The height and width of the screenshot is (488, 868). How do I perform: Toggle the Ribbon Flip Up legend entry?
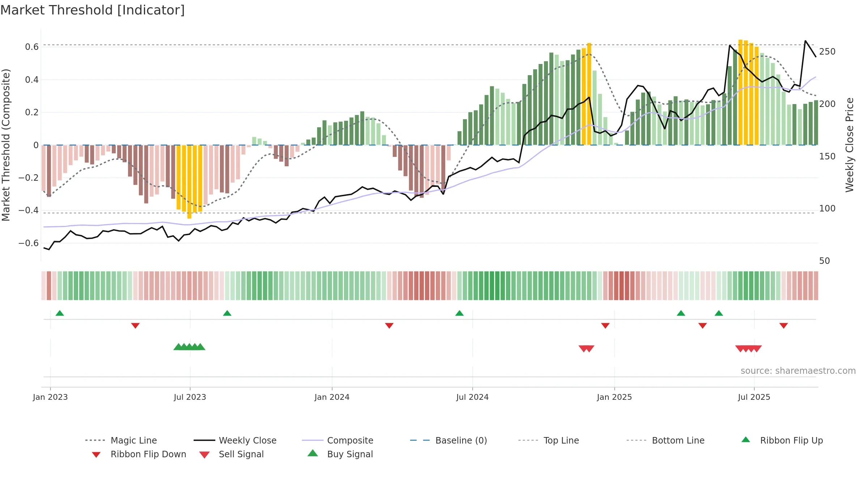tap(782, 440)
